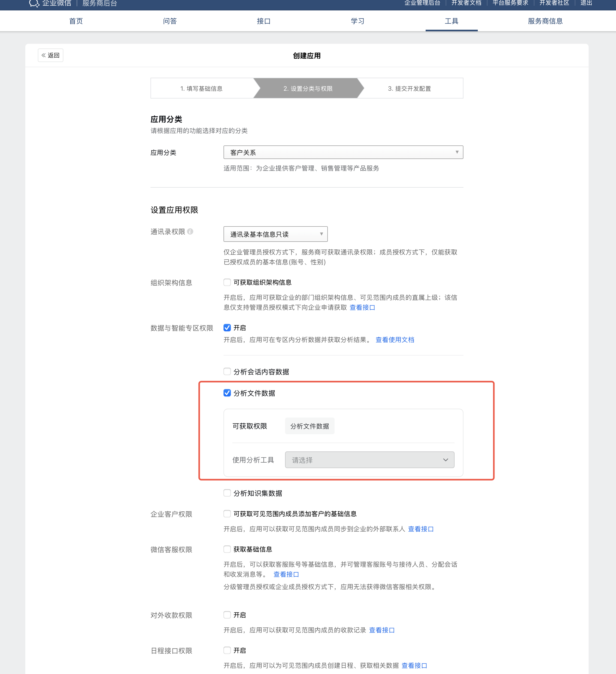Click 查看接口 link under 企业客户权限
Viewport: 616px width, 674px height.
coord(421,529)
